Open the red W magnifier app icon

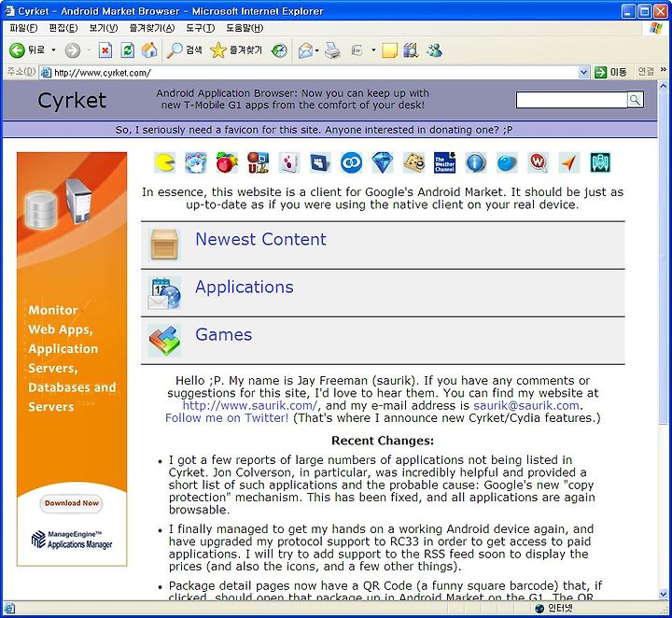pyautogui.click(x=538, y=162)
